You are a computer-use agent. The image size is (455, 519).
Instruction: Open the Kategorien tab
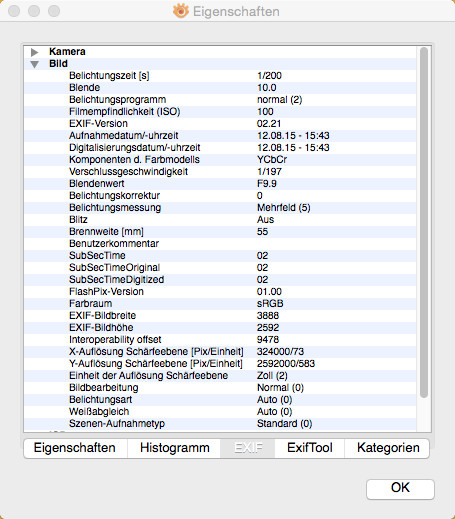click(387, 448)
